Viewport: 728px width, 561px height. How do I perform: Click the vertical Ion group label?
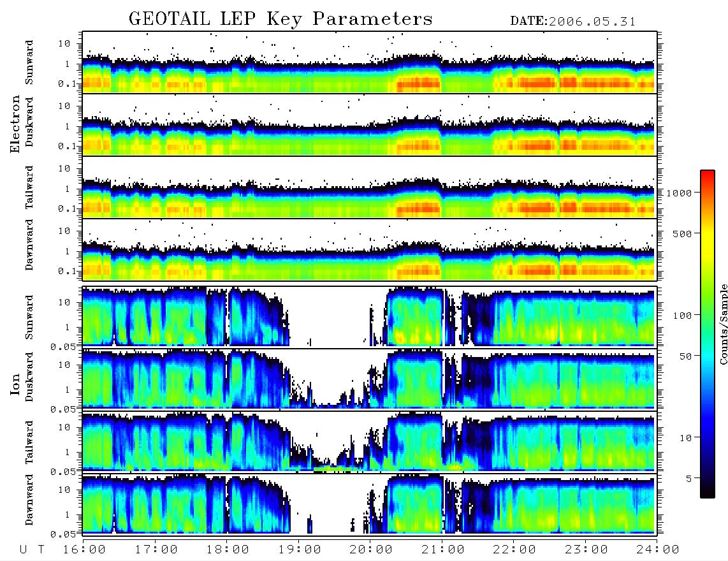(15, 384)
